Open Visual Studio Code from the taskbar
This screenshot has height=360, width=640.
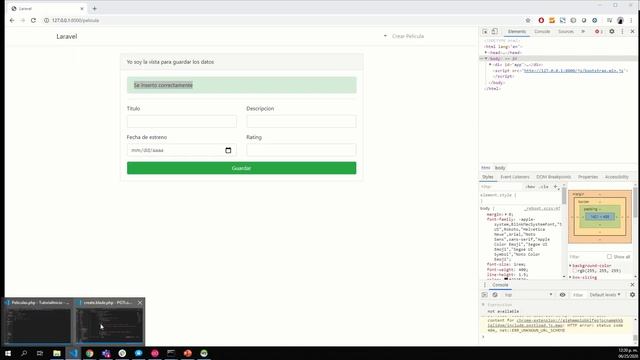coord(73,353)
